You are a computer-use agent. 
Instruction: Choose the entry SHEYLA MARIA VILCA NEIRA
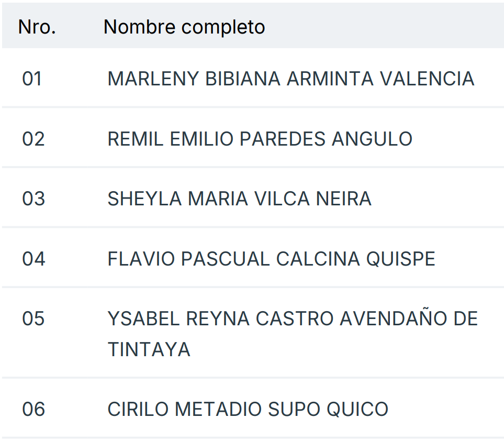[x=239, y=199]
